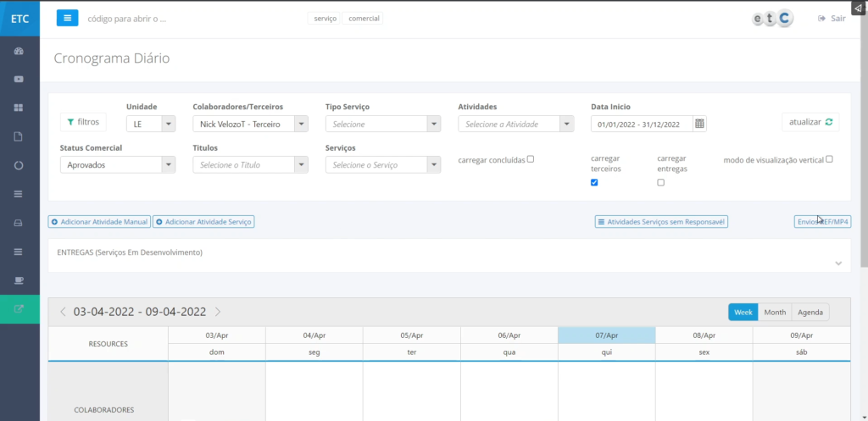
Task: Expand the ENTREGAS panel chevron
Action: pos(837,263)
